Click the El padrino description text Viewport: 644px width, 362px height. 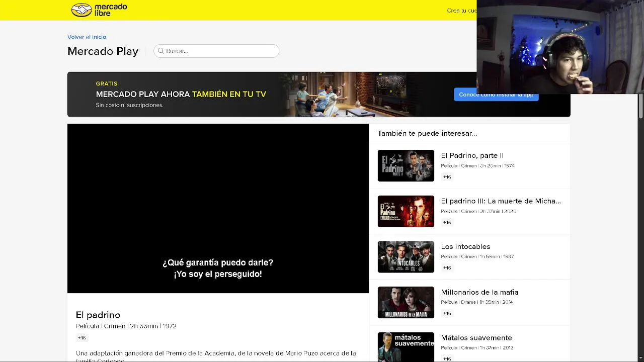click(x=216, y=356)
